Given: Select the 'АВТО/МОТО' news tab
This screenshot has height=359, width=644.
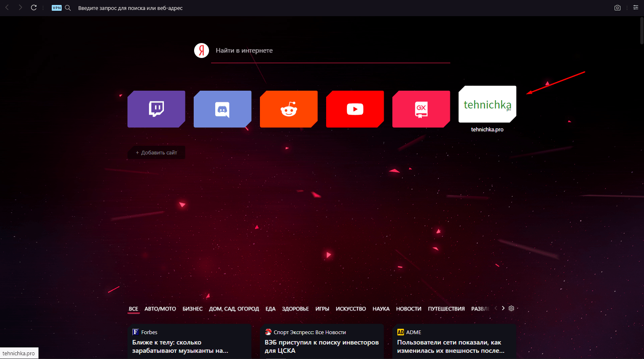Looking at the screenshot, I should coord(160,309).
